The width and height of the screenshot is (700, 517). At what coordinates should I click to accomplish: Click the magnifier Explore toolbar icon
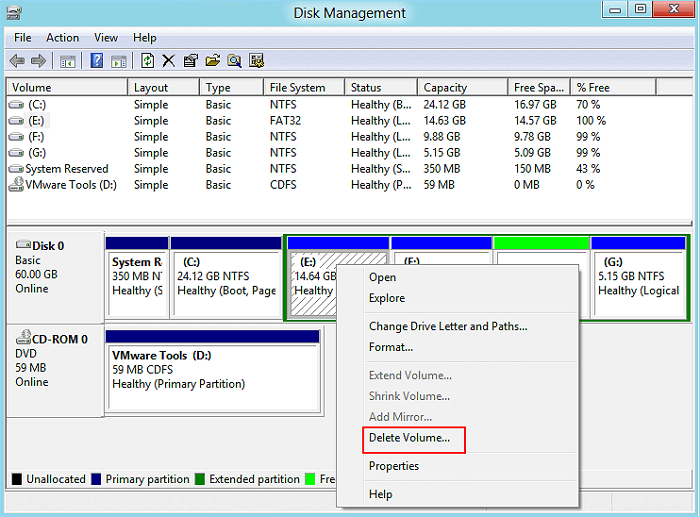(234, 61)
